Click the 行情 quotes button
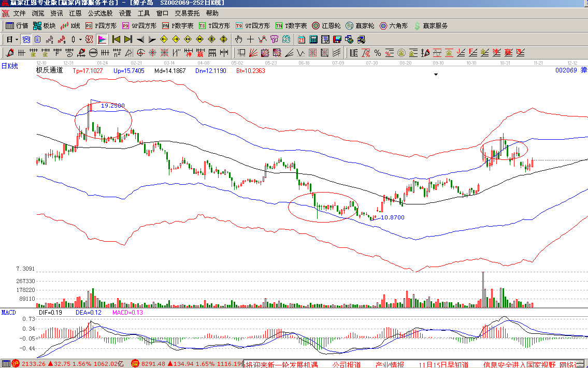 pyautogui.click(x=17, y=25)
